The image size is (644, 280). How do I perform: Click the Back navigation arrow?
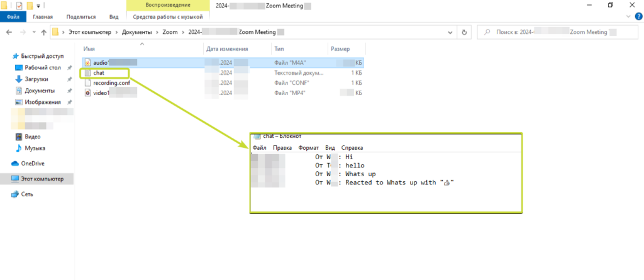9,33
